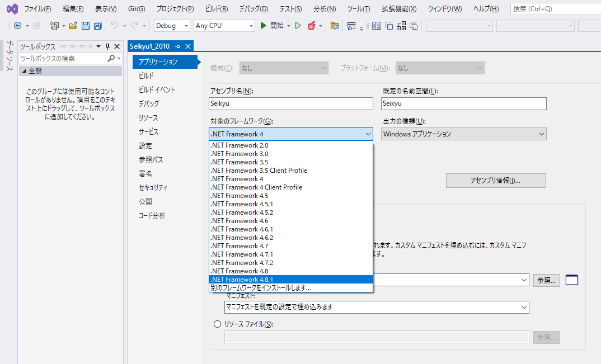Click the New Project toolbar icon
This screenshot has width=601, height=364.
(54, 26)
